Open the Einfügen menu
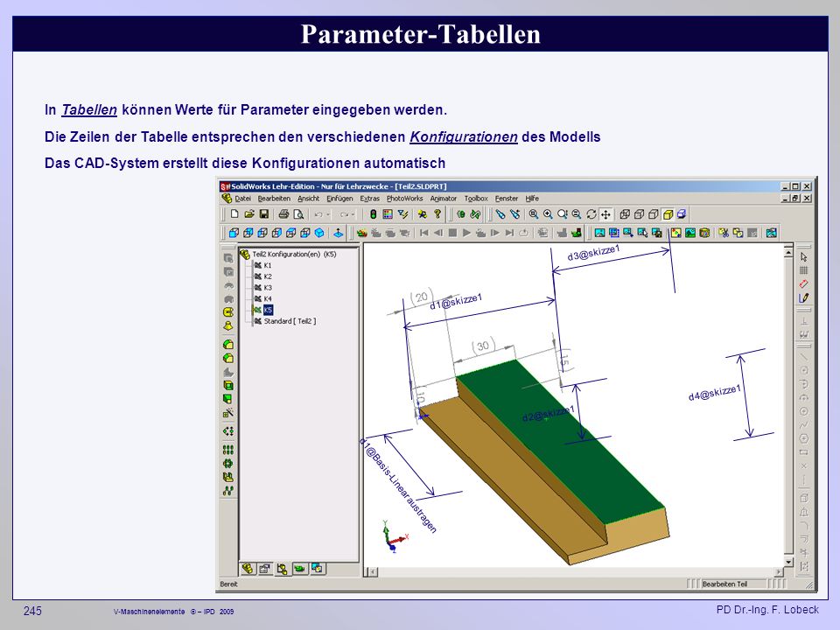The image size is (840, 630). tap(339, 199)
